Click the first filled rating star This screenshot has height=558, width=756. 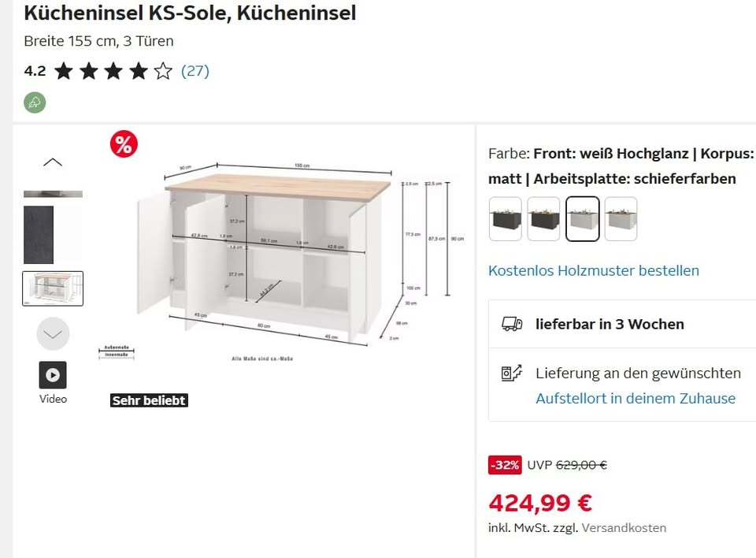[x=64, y=71]
